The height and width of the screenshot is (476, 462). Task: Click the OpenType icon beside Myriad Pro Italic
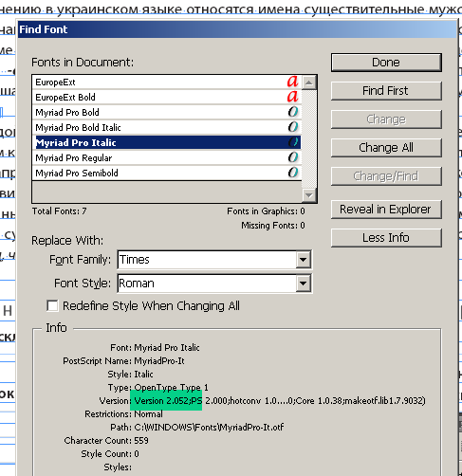(293, 142)
